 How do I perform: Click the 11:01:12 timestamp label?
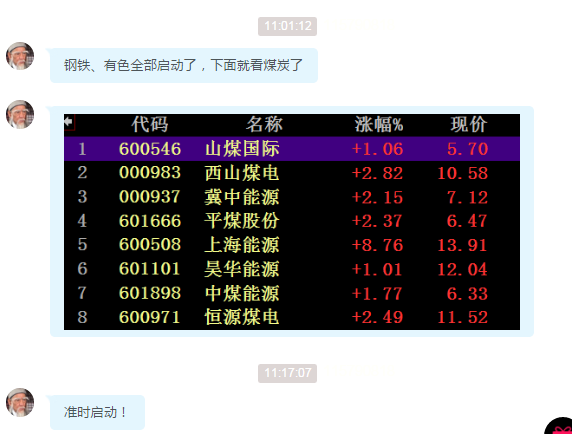click(x=287, y=26)
